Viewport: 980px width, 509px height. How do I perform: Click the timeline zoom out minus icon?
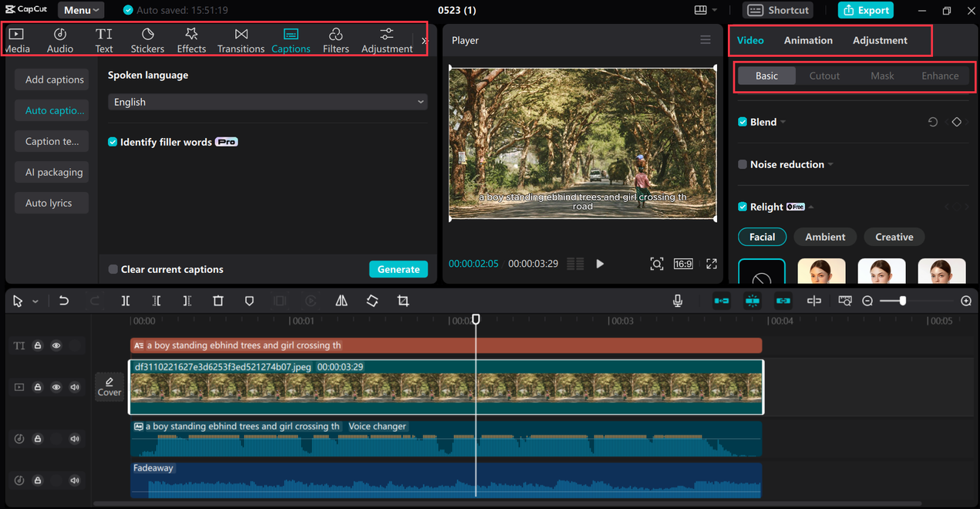[867, 301]
